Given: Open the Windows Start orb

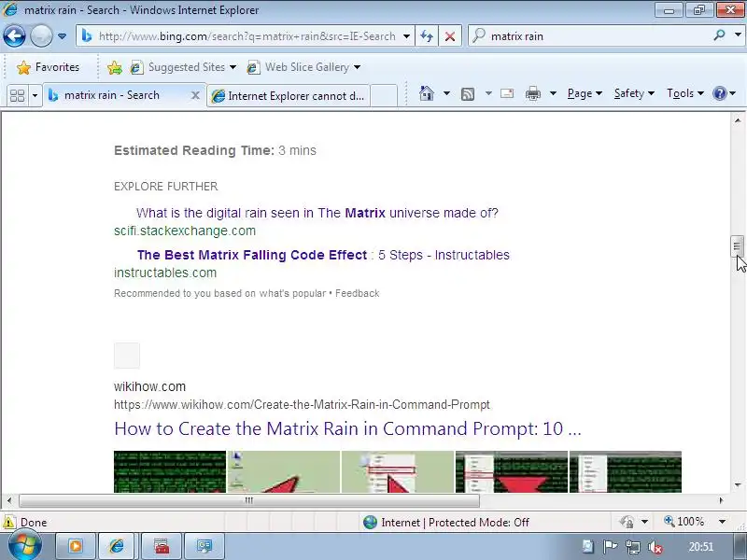Looking at the screenshot, I should pyautogui.click(x=24, y=546).
